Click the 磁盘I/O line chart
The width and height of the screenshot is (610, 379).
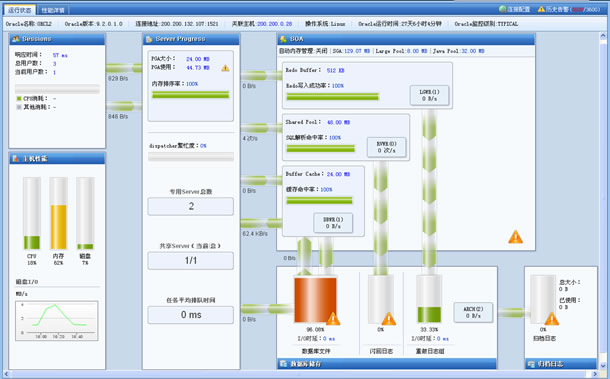57,321
